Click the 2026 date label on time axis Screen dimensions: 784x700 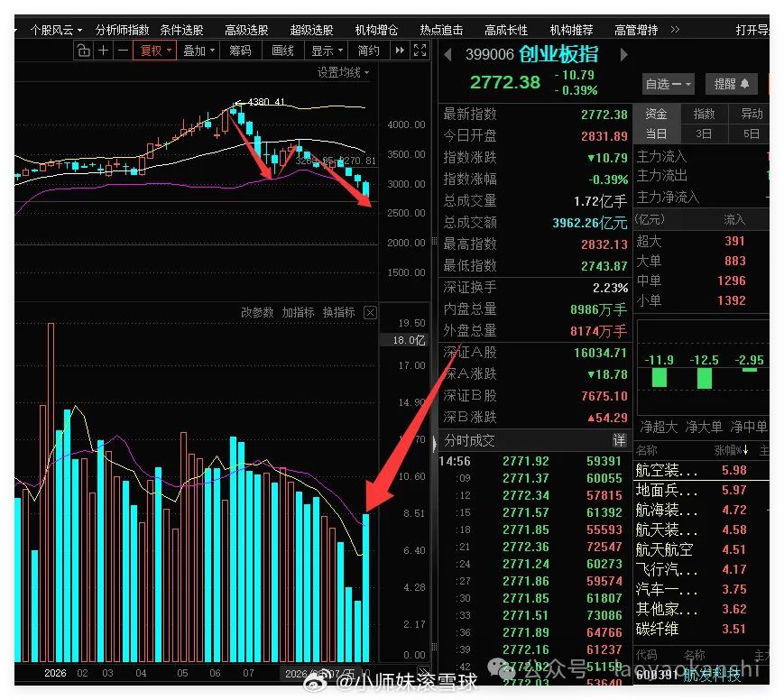tap(55, 673)
